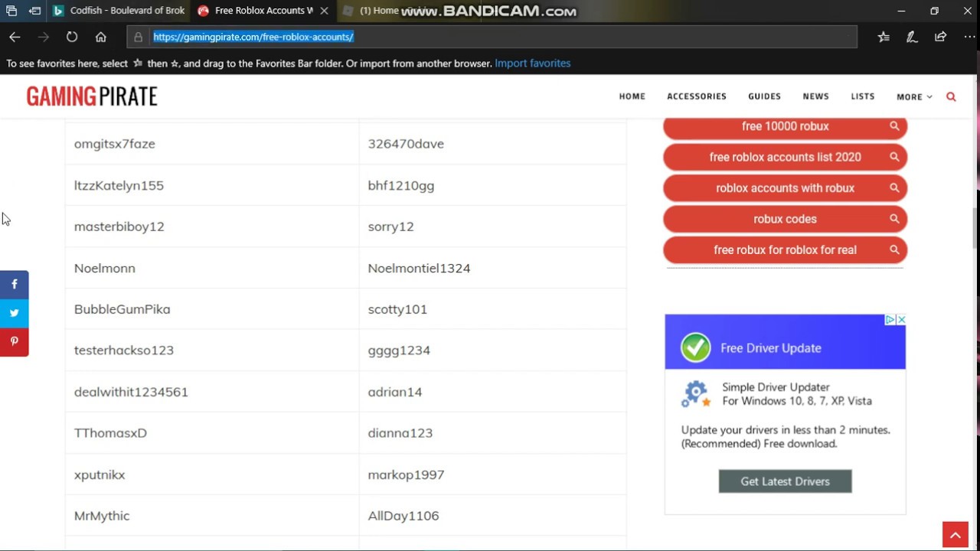Click the username TThomasxD
980x551 pixels.
click(110, 433)
